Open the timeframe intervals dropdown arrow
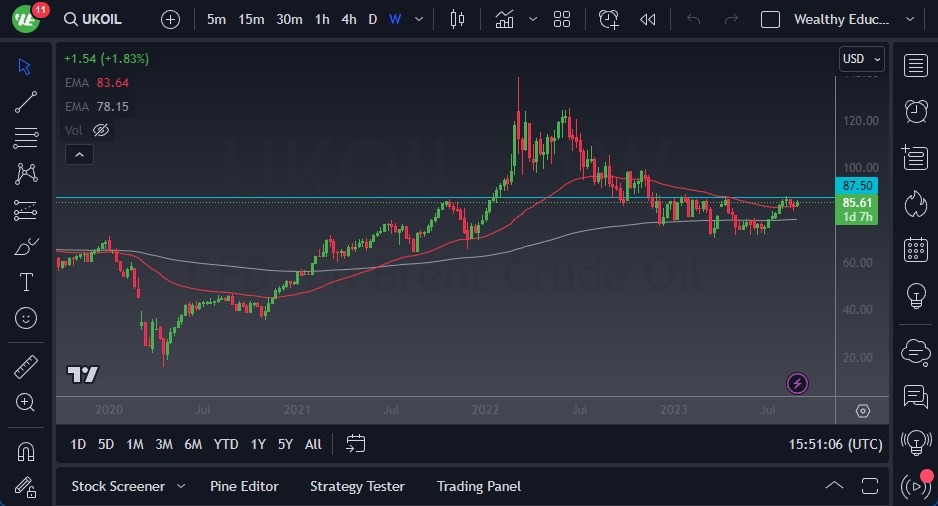938x506 pixels. pyautogui.click(x=419, y=19)
